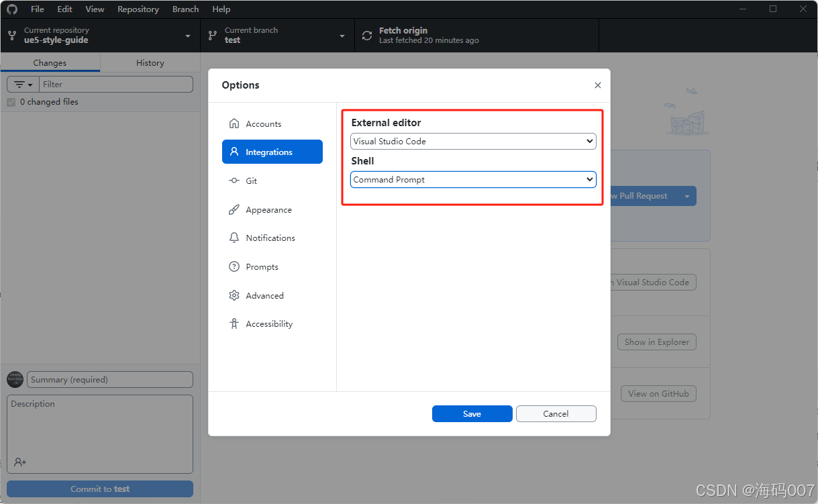Click the Advanced gear icon

[x=234, y=295]
